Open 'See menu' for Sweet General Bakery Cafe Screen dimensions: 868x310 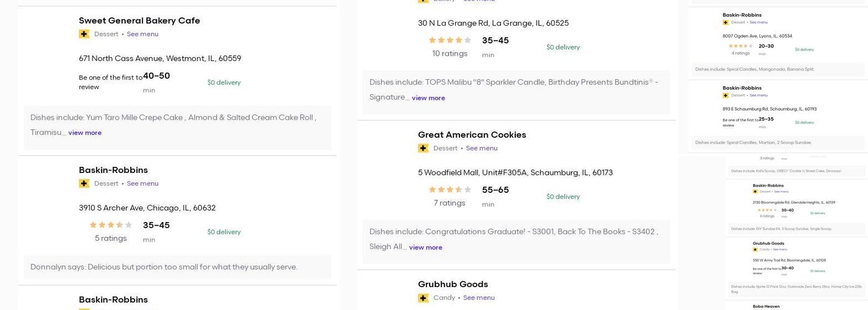pyautogui.click(x=143, y=34)
